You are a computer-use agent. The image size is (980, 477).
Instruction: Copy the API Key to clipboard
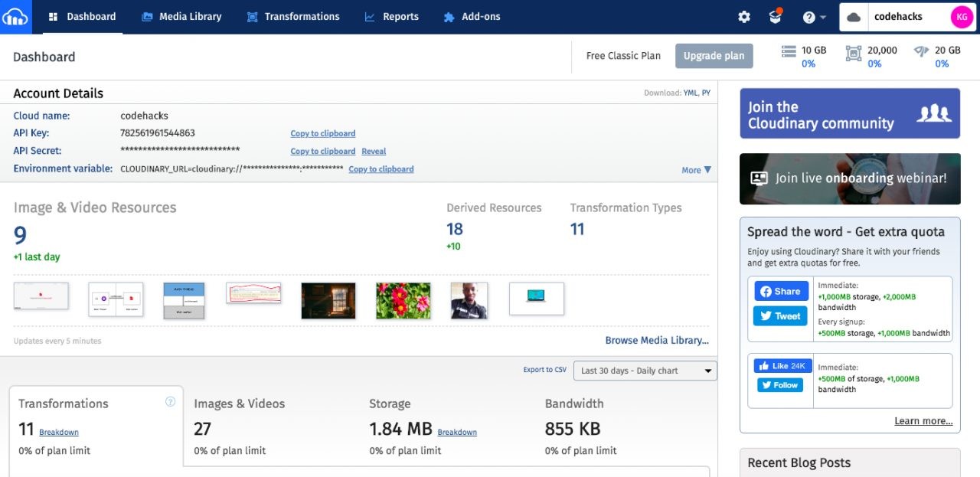322,133
